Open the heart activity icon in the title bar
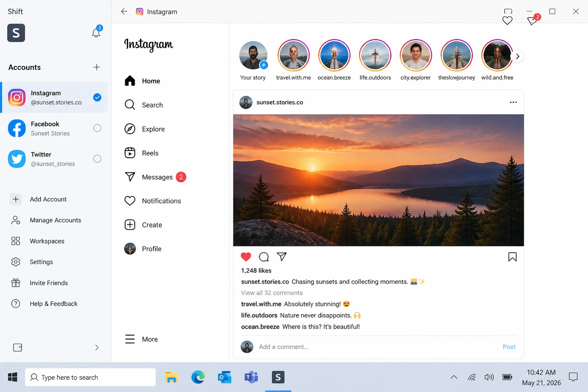588x392 pixels. [x=507, y=21]
